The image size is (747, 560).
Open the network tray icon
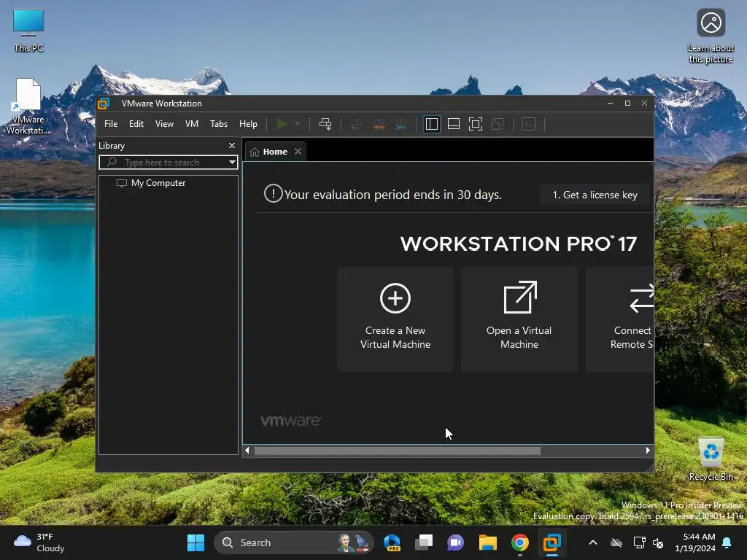[x=639, y=542]
